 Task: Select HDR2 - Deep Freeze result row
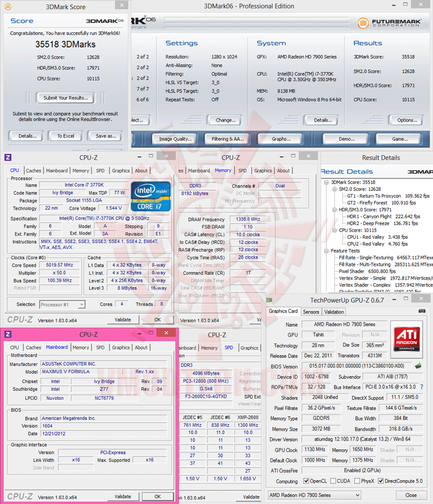[382, 223]
